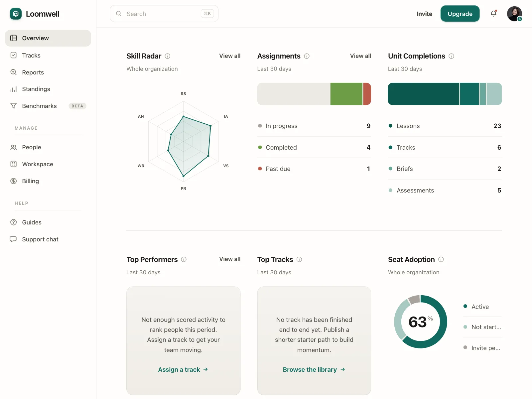This screenshot has height=399, width=532.
Task: Click the Billing dollar icon
Action: click(14, 181)
